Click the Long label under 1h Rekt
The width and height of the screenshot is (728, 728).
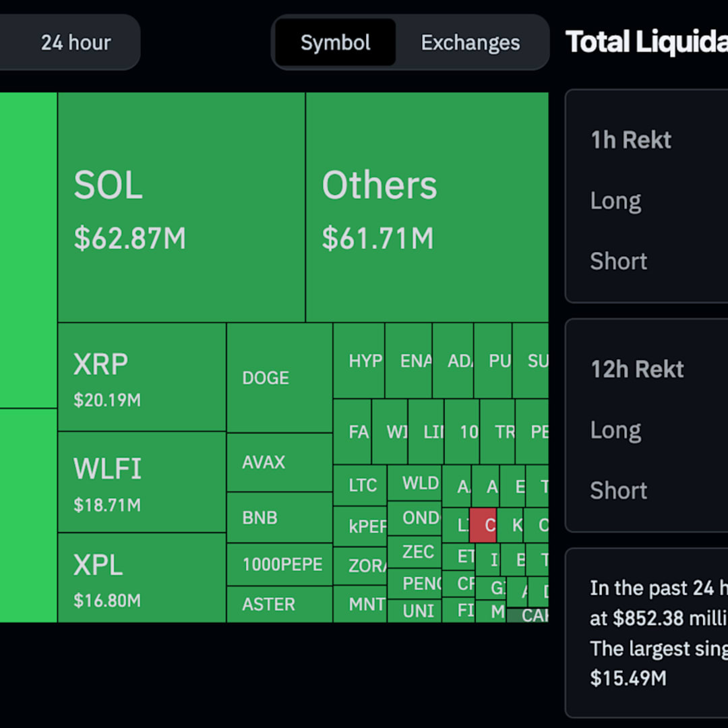tap(615, 200)
